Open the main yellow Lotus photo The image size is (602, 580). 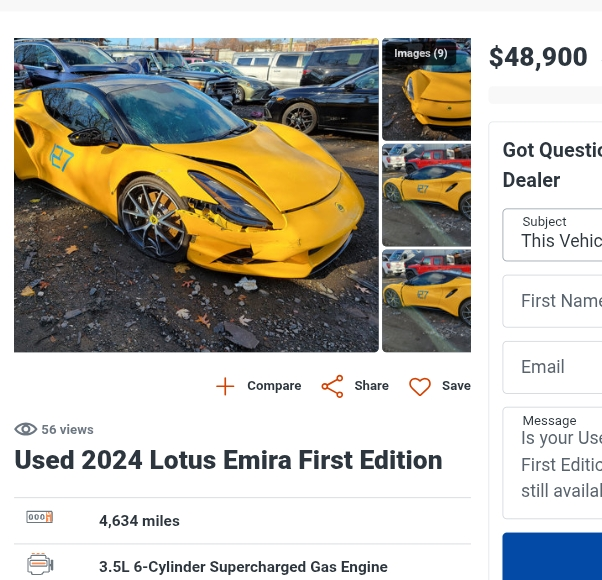pos(196,195)
